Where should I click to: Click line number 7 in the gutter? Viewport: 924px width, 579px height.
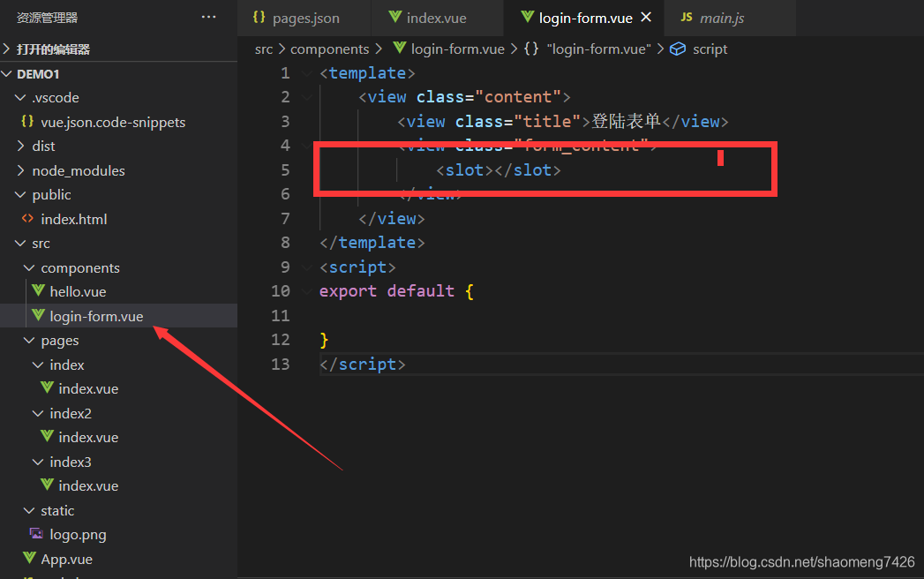pyautogui.click(x=285, y=219)
